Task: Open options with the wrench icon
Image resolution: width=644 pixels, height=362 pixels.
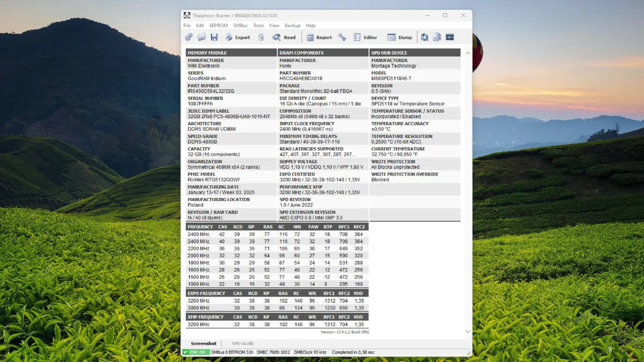Action: point(342,37)
